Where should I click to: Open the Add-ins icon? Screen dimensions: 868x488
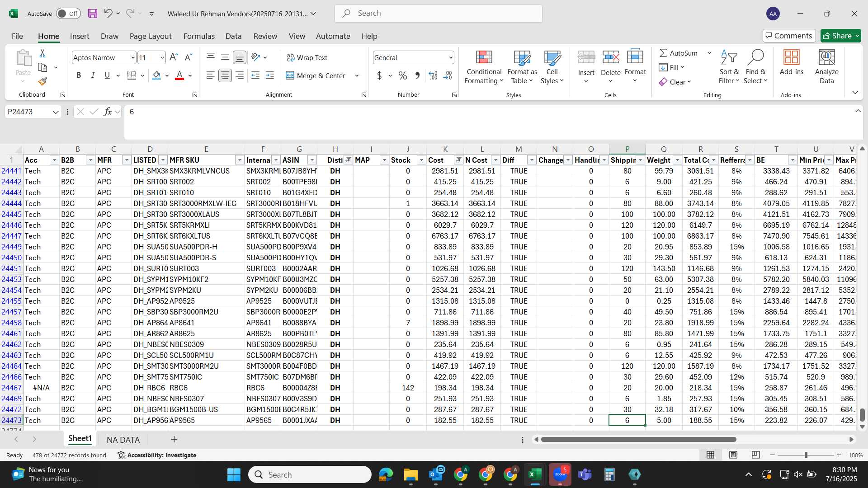click(792, 62)
